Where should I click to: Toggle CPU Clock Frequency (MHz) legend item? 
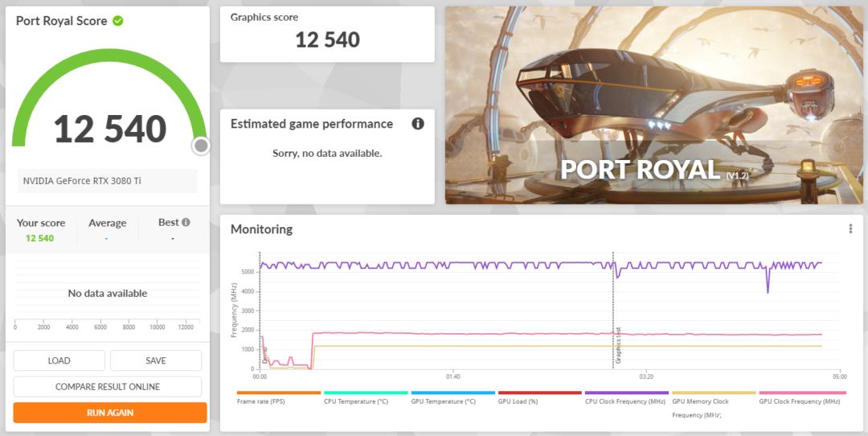tap(627, 397)
